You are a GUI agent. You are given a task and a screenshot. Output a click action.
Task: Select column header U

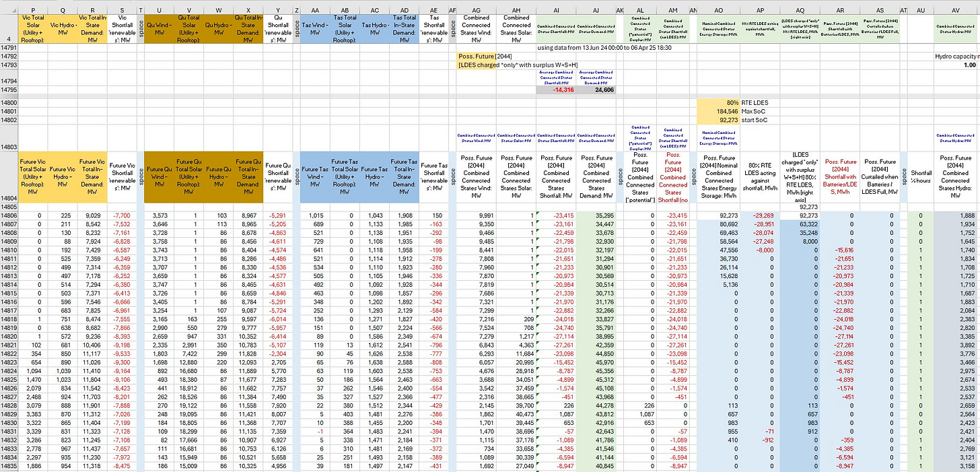pyautogui.click(x=159, y=10)
